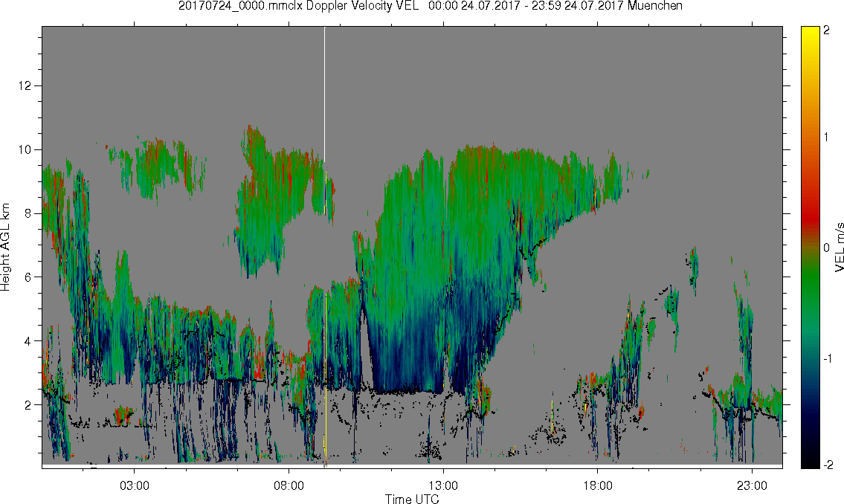The image size is (844, 504).
Task: Click the white vertical line near 09:00
Action: coord(324,94)
